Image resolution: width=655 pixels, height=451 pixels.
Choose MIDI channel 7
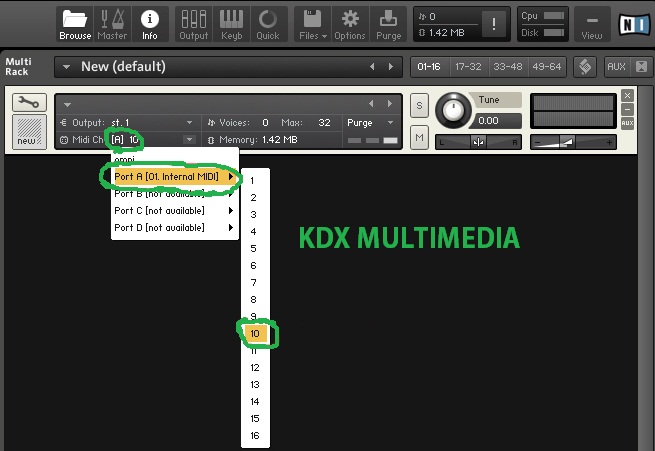pyautogui.click(x=255, y=283)
